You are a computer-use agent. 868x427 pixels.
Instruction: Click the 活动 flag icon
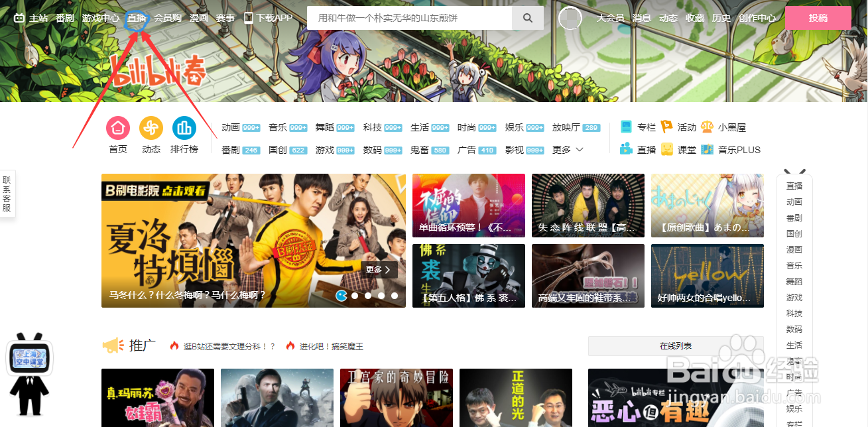(666, 127)
